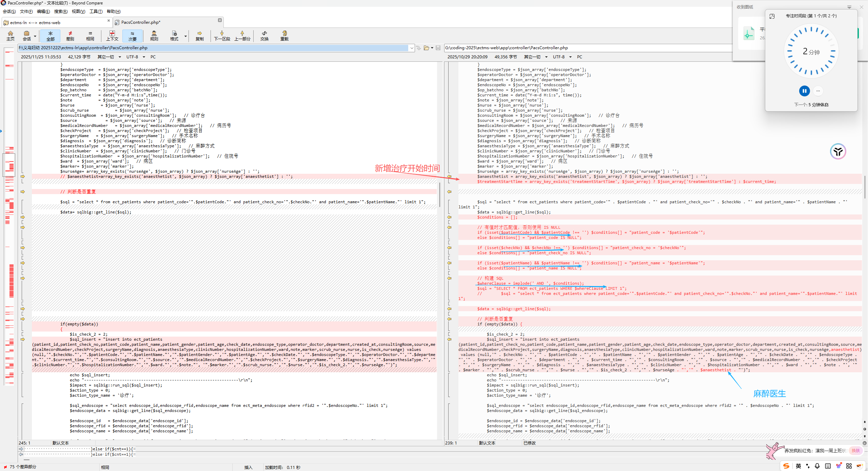Switch to the ectms-ln <--> ectms-web tab

[57, 22]
